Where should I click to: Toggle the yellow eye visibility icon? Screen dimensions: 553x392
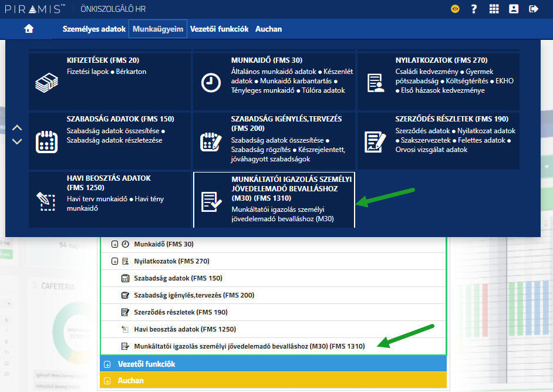coord(455,9)
